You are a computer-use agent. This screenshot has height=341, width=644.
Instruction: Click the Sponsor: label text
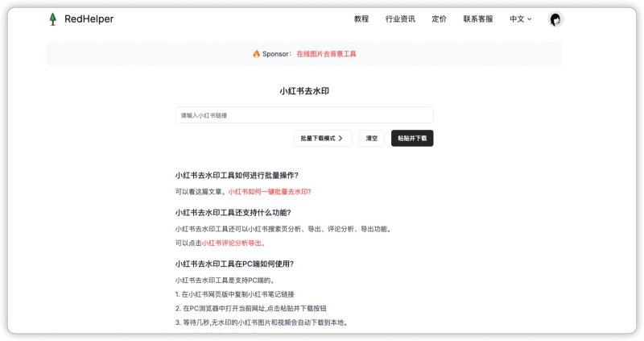(x=277, y=54)
